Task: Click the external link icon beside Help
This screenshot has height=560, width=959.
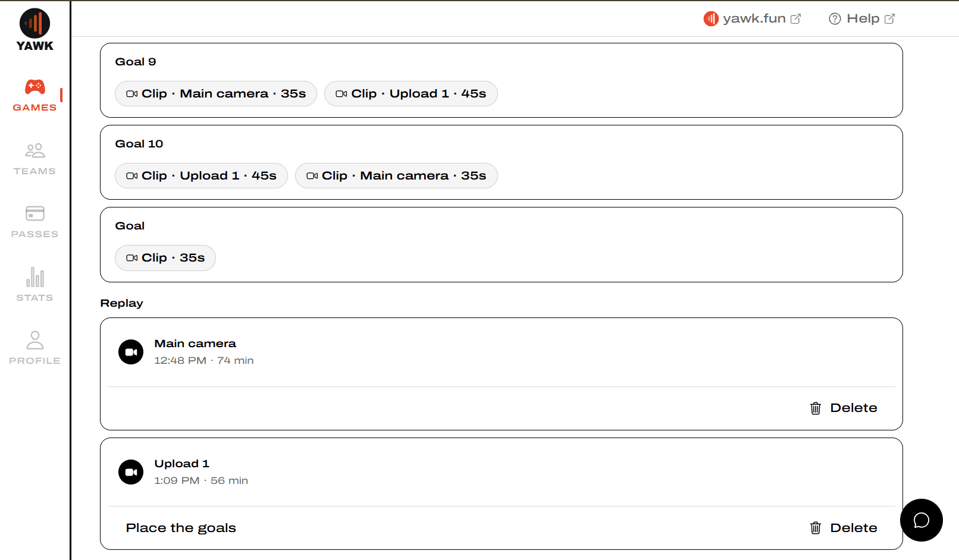Action: coord(890,19)
